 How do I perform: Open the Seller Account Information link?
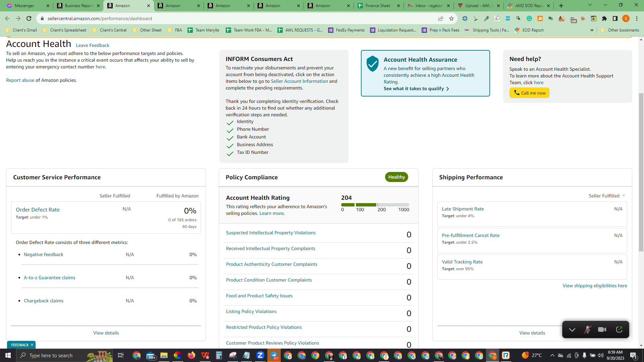[x=299, y=81]
